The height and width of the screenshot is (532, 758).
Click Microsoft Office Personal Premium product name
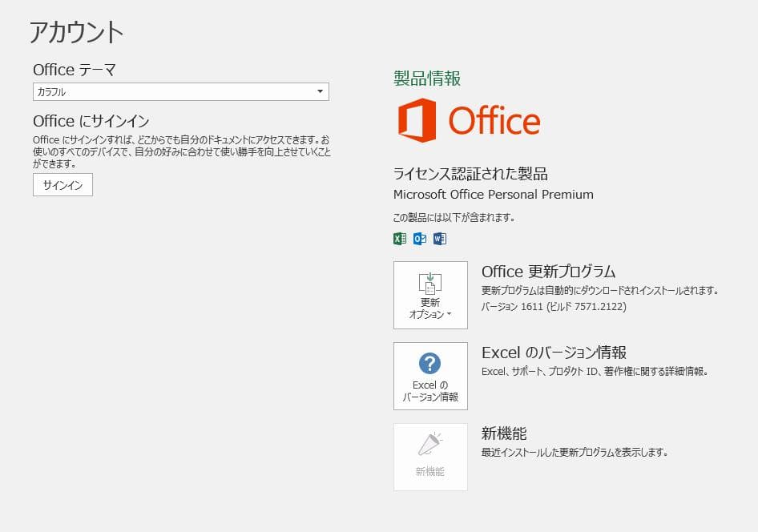coord(492,195)
